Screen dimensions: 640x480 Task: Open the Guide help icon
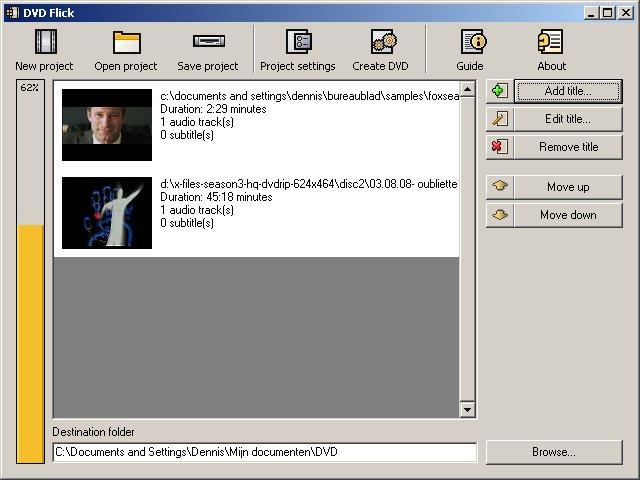(471, 42)
